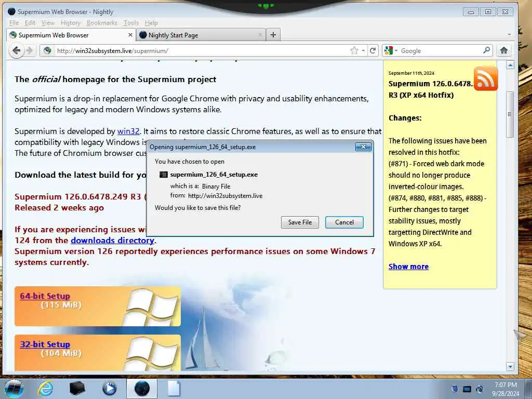This screenshot has height=399, width=532.
Task: Click the page scrollbar up arrow
Action: (x=510, y=65)
